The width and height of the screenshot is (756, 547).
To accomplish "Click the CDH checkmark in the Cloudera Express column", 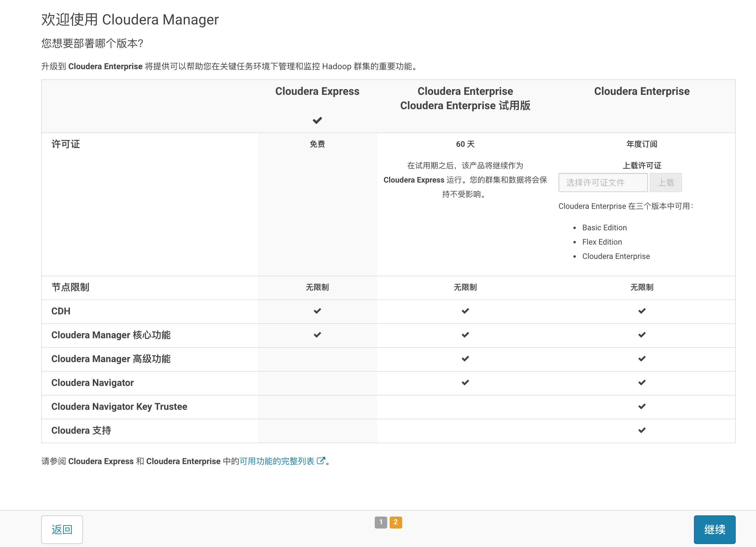I will pos(317,311).
